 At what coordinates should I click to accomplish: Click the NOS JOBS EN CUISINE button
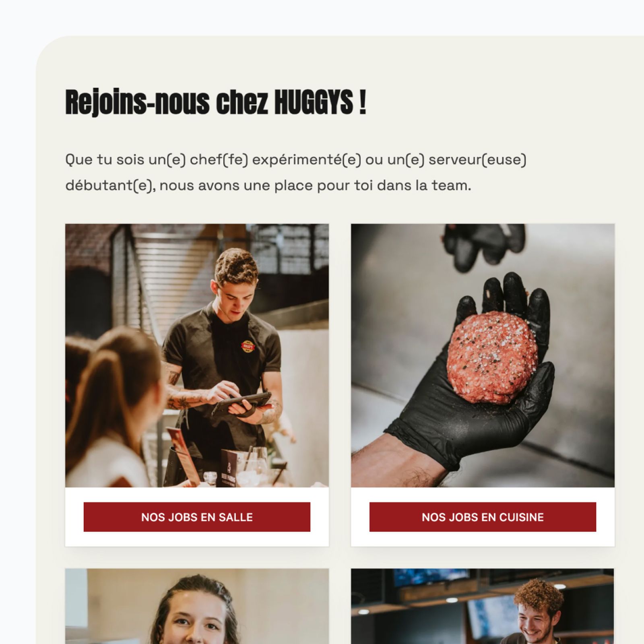(x=483, y=517)
